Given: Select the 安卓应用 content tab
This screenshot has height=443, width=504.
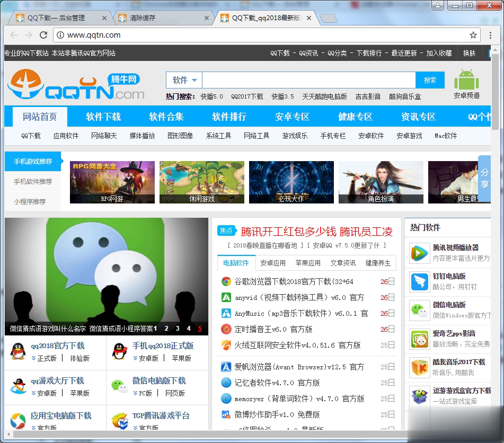Looking at the screenshot, I should point(273,263).
